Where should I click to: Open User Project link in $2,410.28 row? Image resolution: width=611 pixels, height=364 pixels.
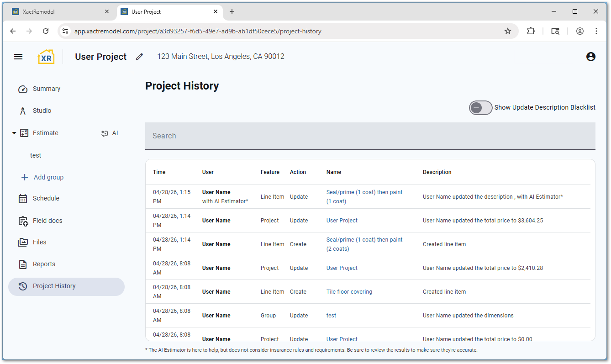(x=342, y=268)
